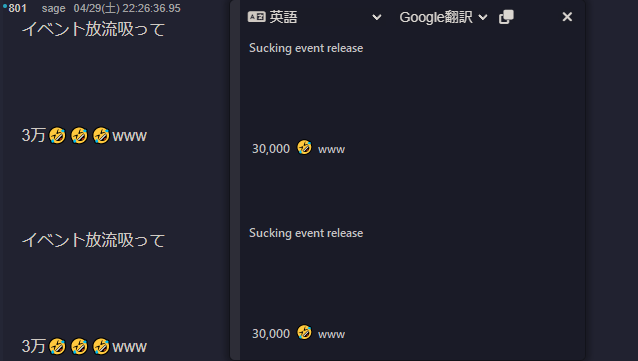Click the first emoji after the upper 3万

pos(57,136)
